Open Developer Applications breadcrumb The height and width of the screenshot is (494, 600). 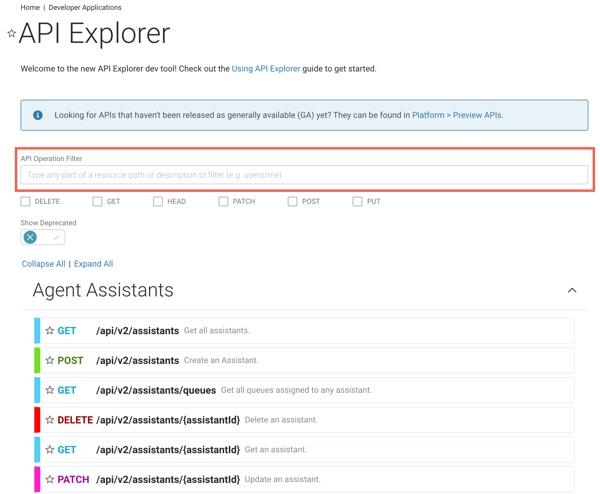(86, 7)
